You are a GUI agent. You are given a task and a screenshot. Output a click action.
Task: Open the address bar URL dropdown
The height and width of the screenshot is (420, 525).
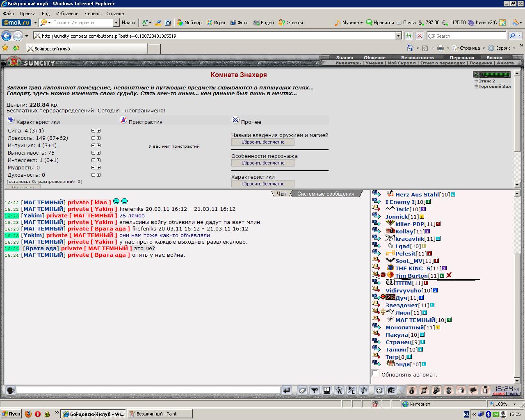tap(398, 36)
